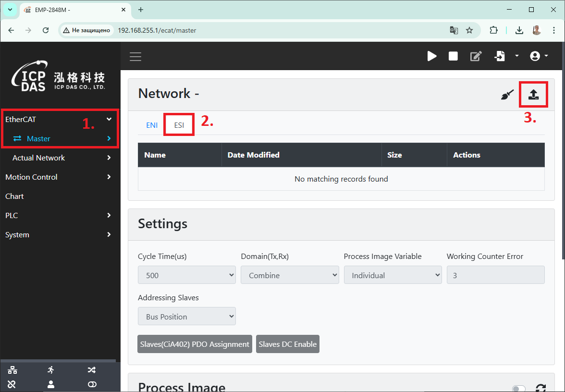Open the Cycle Time(us) dropdown

pyautogui.click(x=186, y=275)
